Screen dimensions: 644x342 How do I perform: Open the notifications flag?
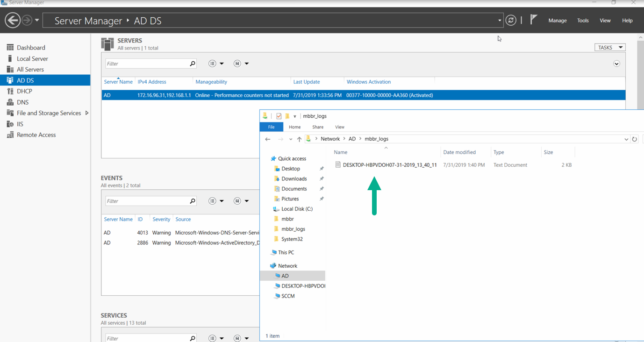point(533,20)
